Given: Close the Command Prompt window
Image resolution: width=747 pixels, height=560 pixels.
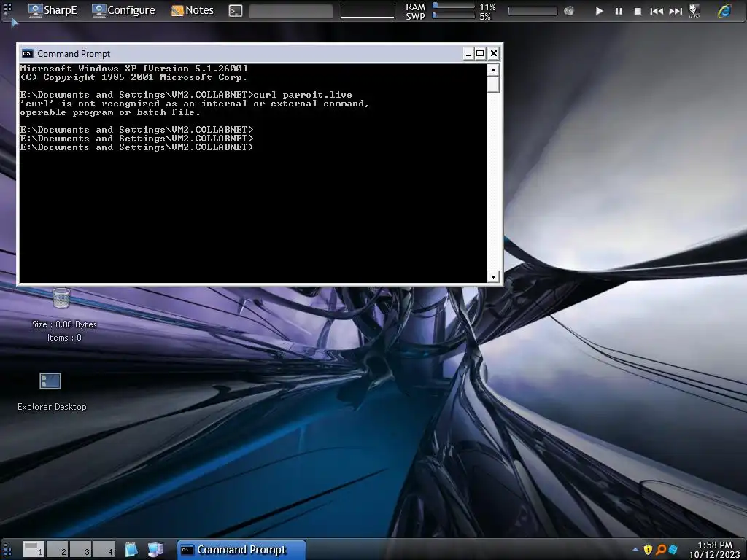Looking at the screenshot, I should (x=494, y=53).
